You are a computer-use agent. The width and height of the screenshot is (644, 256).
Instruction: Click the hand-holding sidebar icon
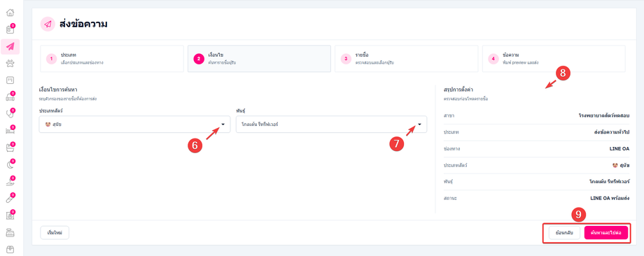coord(10,182)
